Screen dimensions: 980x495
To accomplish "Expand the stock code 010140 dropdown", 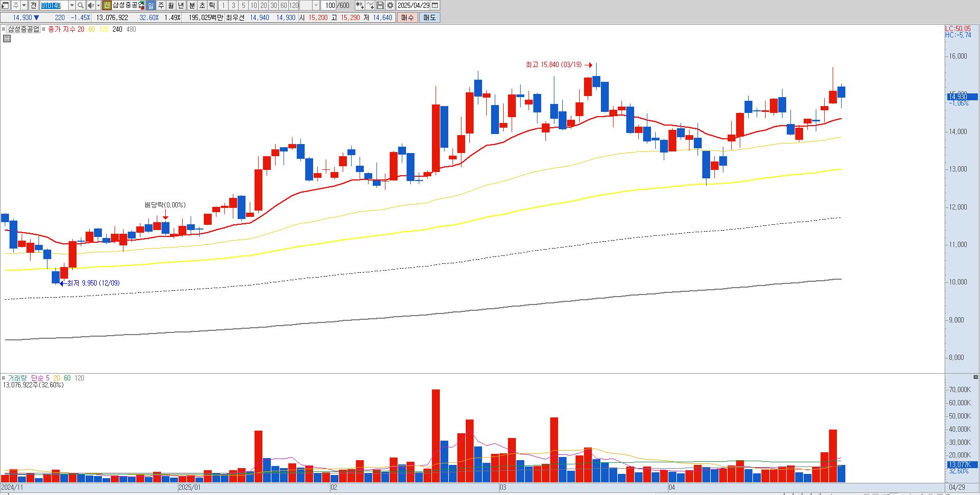I will coord(72,5).
